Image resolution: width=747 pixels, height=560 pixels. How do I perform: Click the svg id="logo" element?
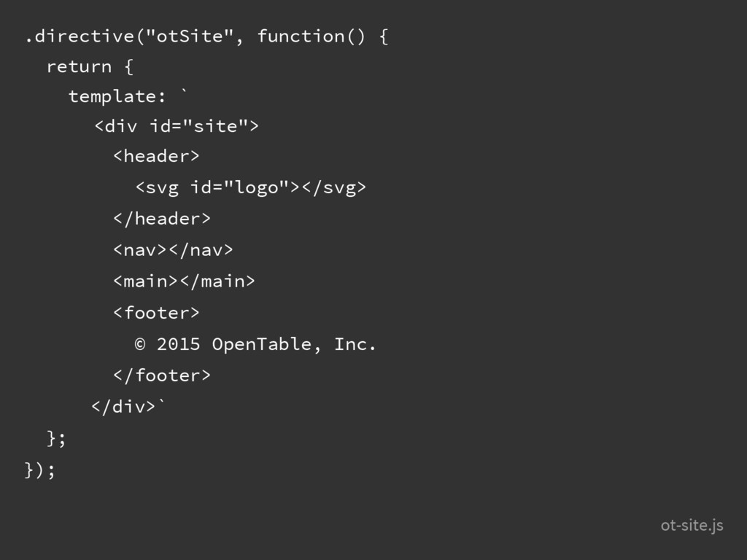(x=251, y=187)
